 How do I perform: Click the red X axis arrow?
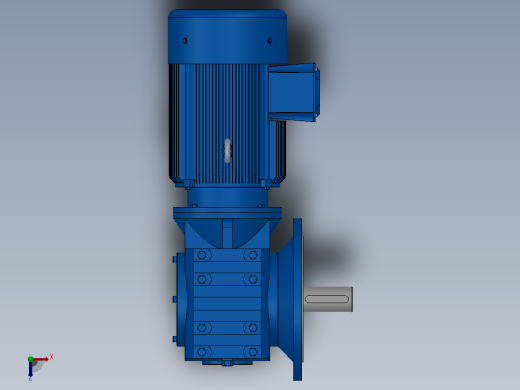pos(41,359)
